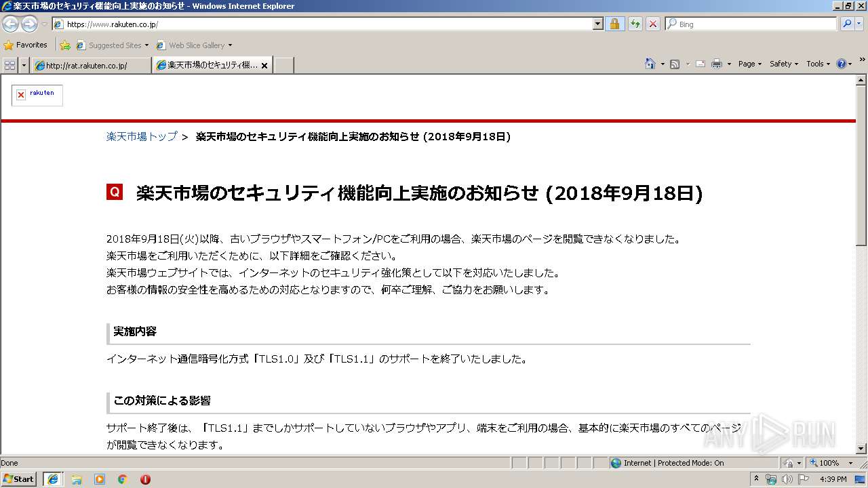
Task: Refresh the page with green arrows icon
Action: tap(635, 24)
